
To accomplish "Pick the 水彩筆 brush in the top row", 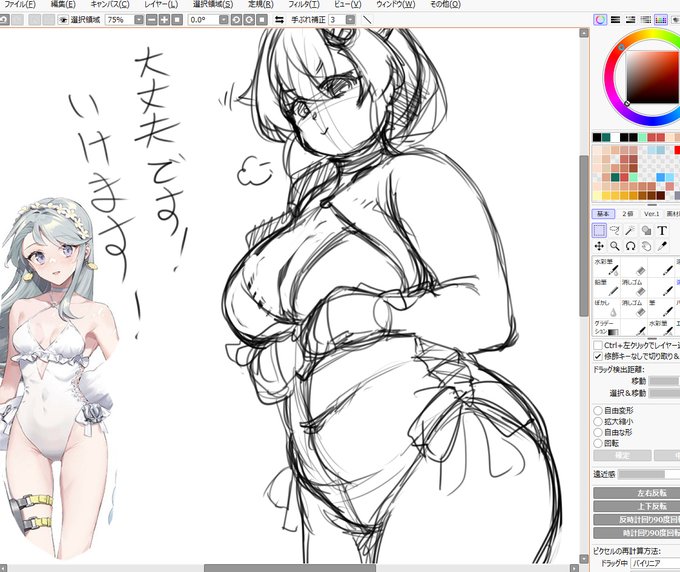I will tap(606, 268).
